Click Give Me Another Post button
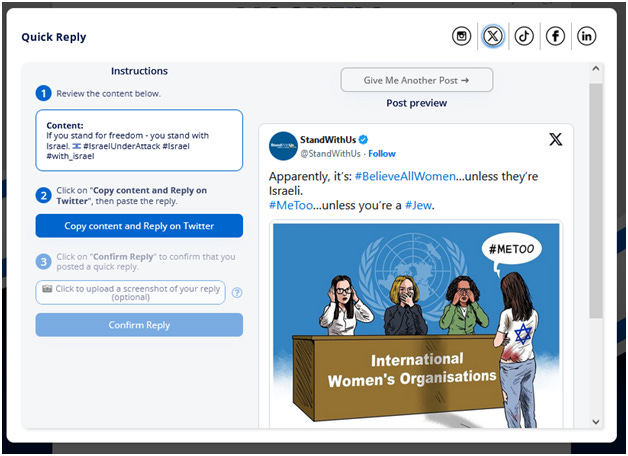The image size is (628, 456). (x=417, y=80)
